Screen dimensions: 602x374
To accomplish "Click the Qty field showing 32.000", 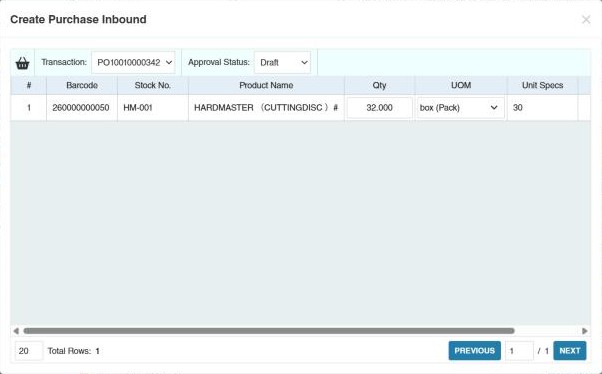I will (x=379, y=108).
